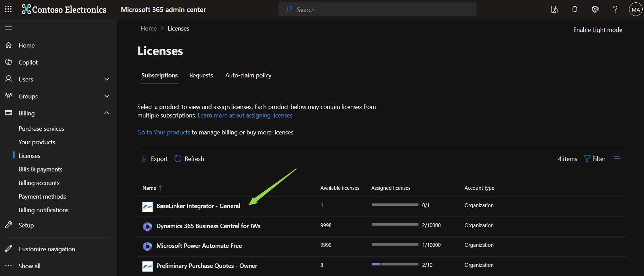Expand the Groups section chevron

pos(107,96)
